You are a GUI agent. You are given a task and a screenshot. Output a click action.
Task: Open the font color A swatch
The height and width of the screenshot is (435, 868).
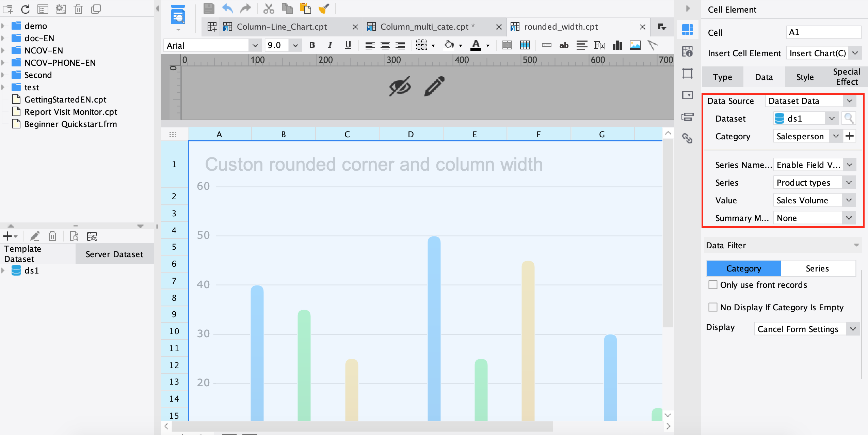tap(476, 45)
